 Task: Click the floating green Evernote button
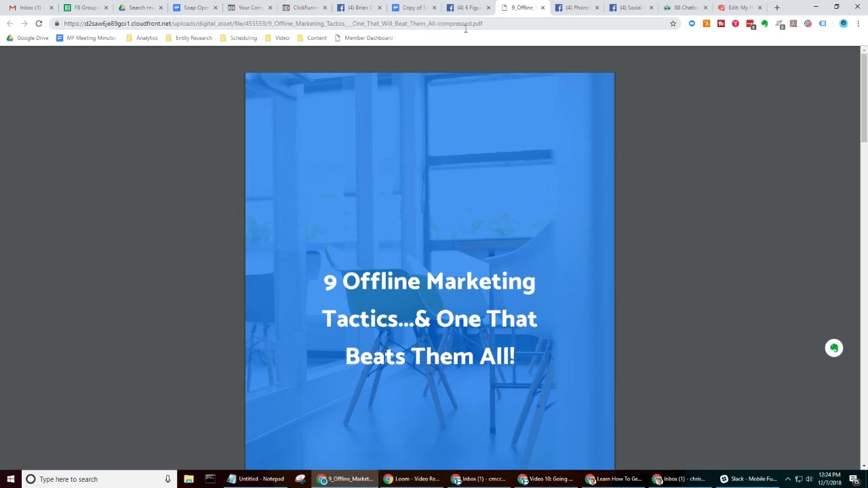point(834,348)
